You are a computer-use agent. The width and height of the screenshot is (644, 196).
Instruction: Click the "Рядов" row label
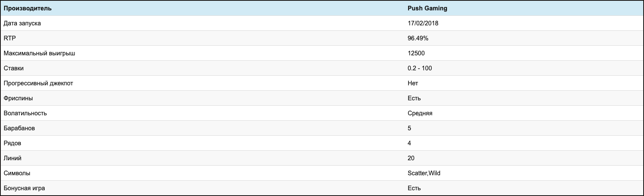(x=12, y=143)
